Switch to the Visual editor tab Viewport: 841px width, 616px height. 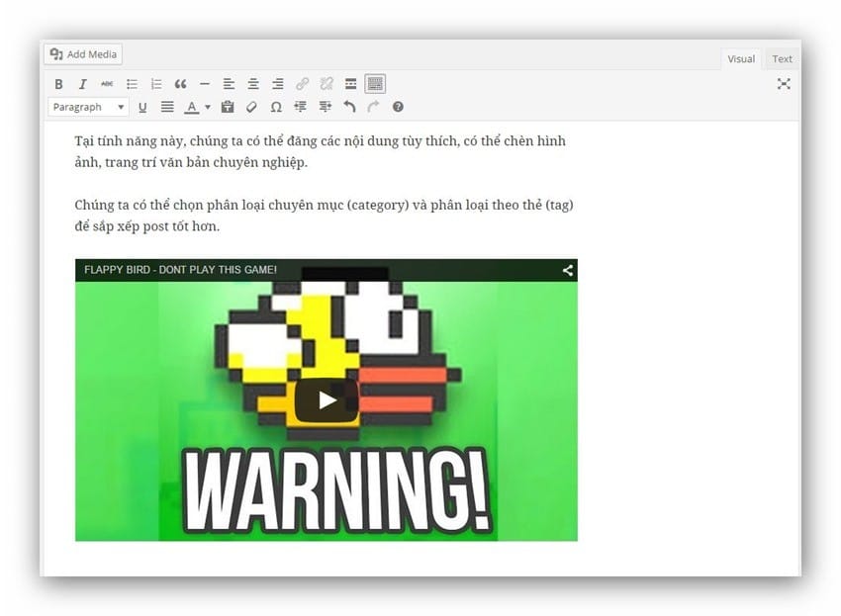[741, 59]
